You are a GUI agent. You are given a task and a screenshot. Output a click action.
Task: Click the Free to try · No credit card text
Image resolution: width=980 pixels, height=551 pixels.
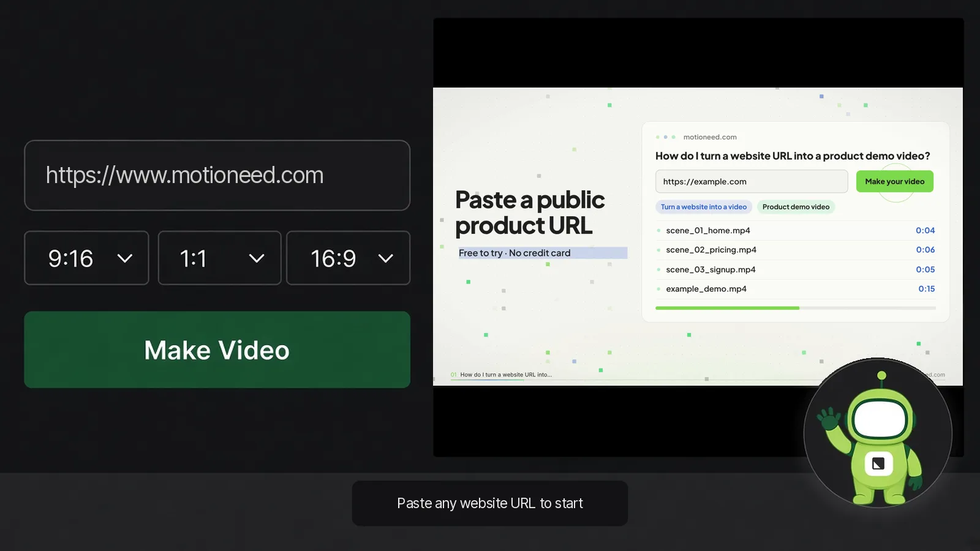pos(514,253)
